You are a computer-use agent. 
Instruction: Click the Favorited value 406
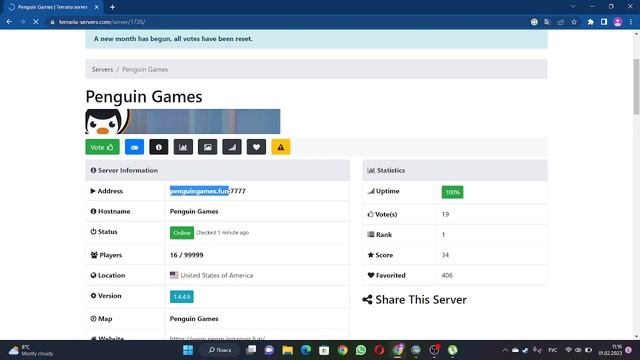tap(447, 276)
